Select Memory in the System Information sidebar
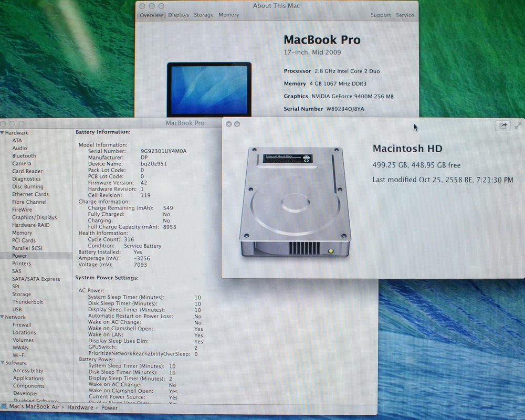The image size is (525, 420). tap(22, 233)
